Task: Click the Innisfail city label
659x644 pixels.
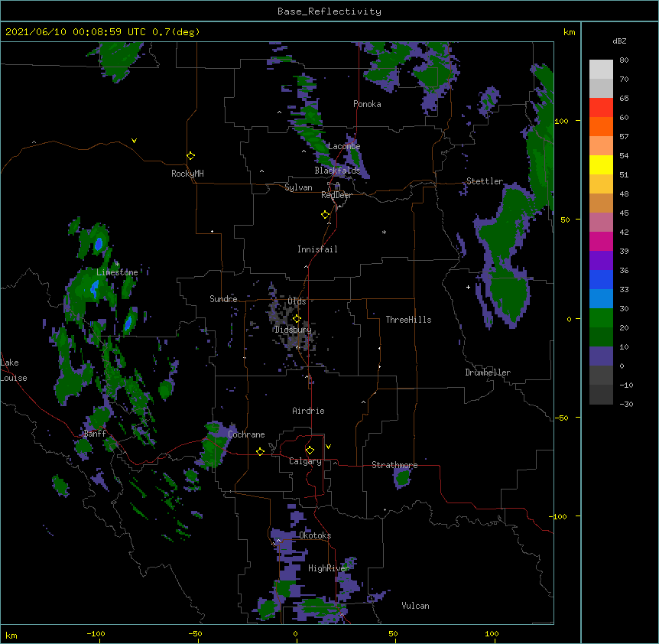Action: coord(317,249)
